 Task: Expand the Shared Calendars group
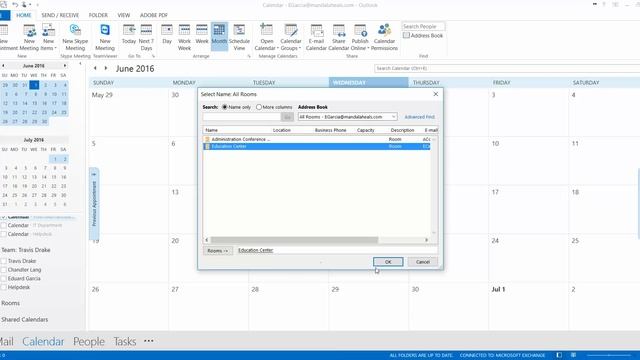pos(24,320)
